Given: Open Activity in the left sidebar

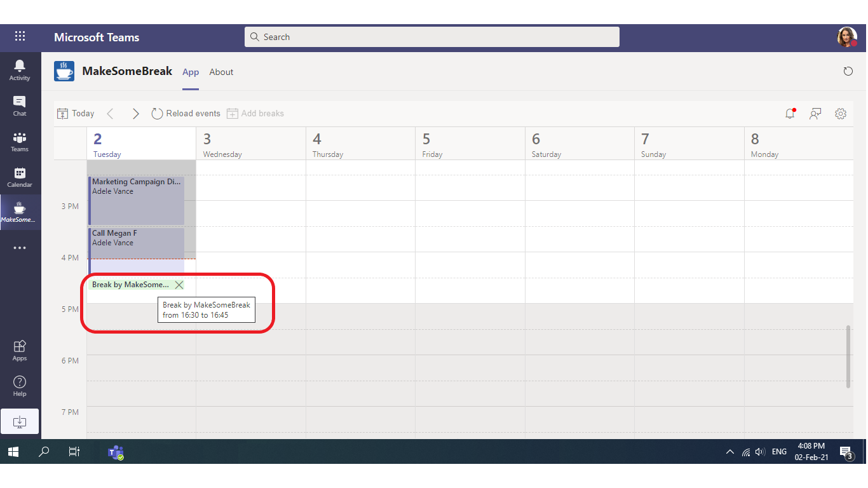Looking at the screenshot, I should point(20,70).
